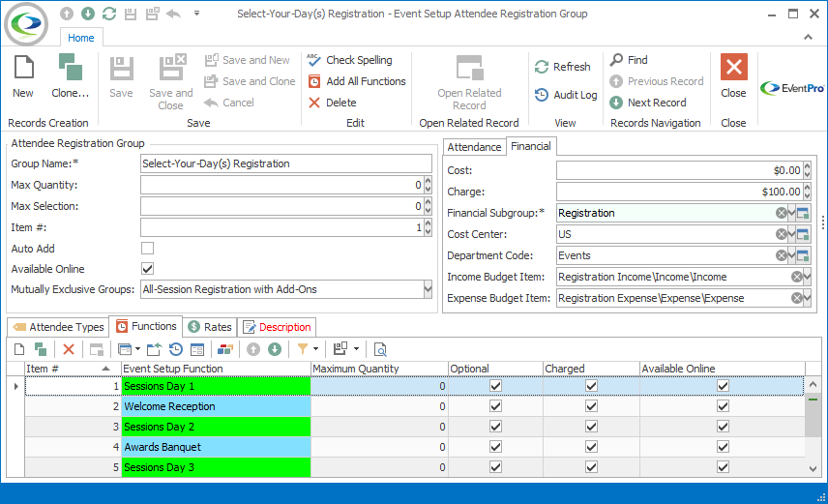Switch to the Financial tab

[531, 146]
